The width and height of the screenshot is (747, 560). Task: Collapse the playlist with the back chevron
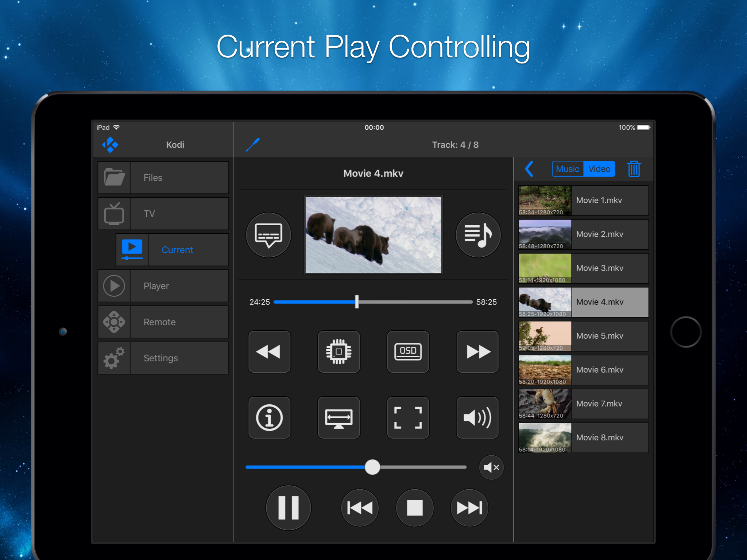(x=529, y=169)
